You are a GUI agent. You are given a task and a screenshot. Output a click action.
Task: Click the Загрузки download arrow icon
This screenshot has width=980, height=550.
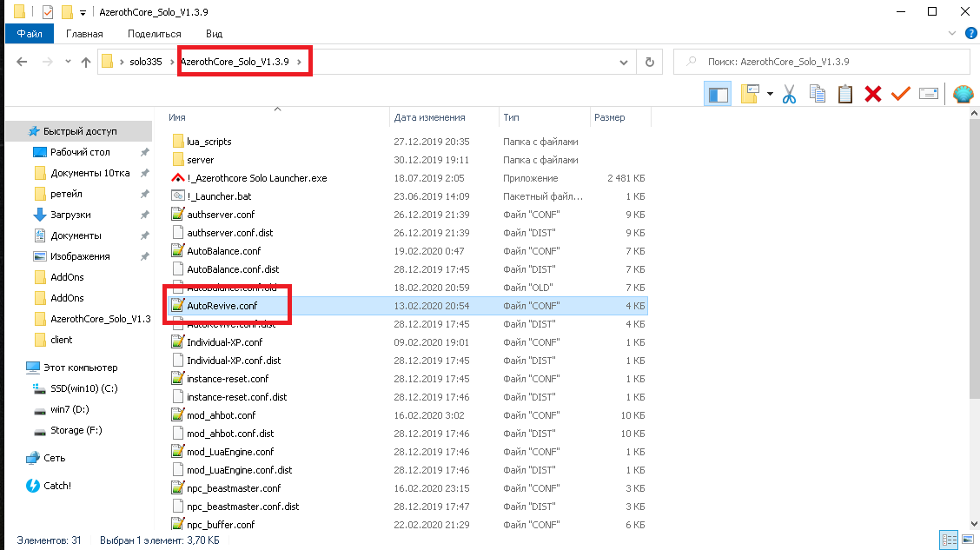[x=39, y=215]
